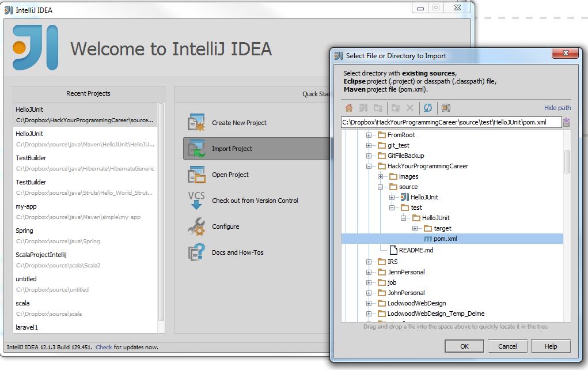Open recent project HelloJUnit under HackYourProgrammingCareer

tap(85, 115)
